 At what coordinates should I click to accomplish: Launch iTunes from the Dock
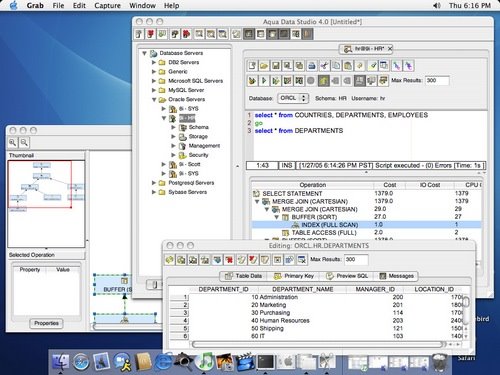[204, 362]
